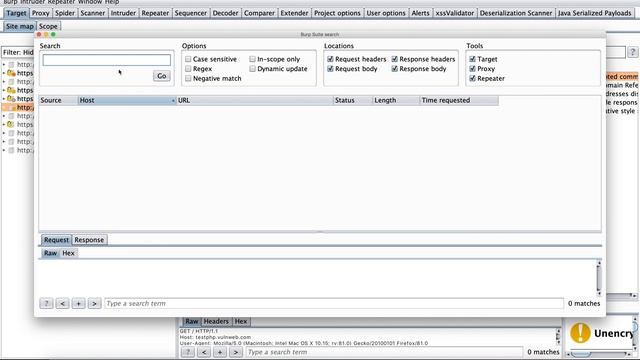This screenshot has width=640, height=360.
Task: Sort results by Source column
Action: (58, 100)
